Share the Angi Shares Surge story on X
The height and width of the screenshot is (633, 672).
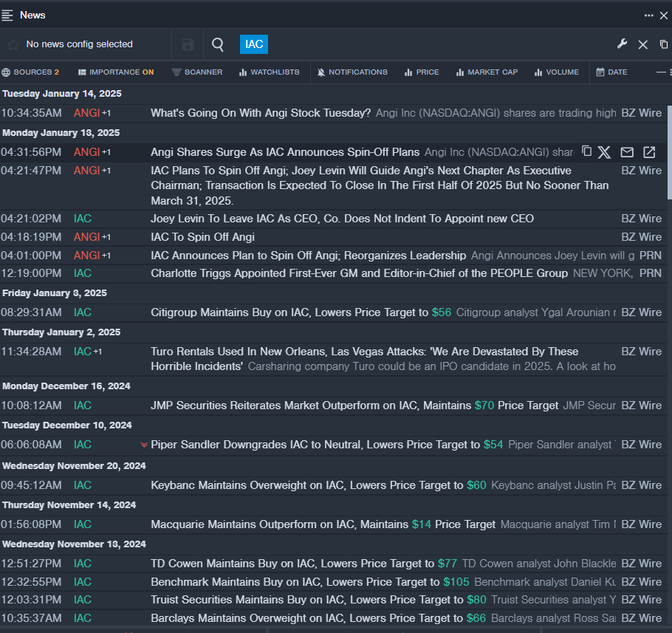click(604, 152)
